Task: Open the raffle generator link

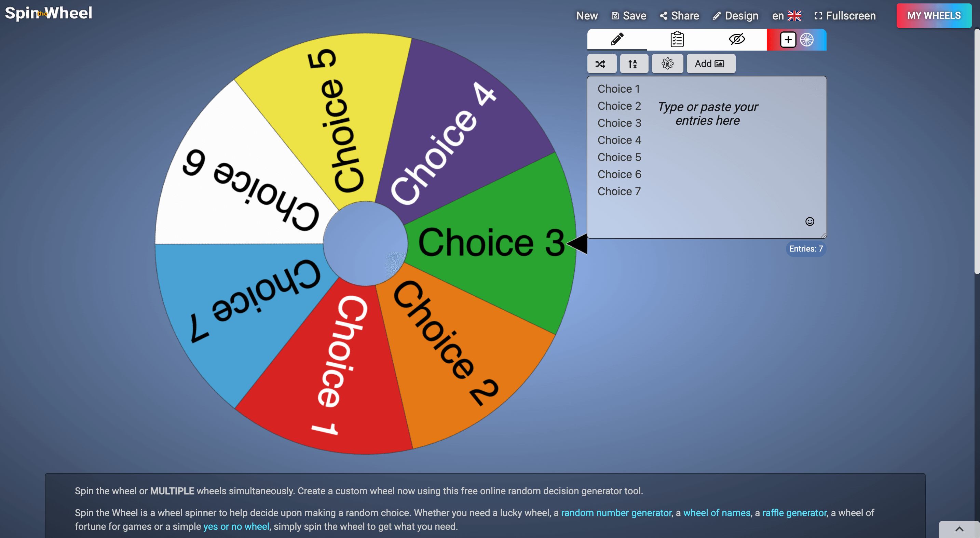Action: pyautogui.click(x=794, y=513)
